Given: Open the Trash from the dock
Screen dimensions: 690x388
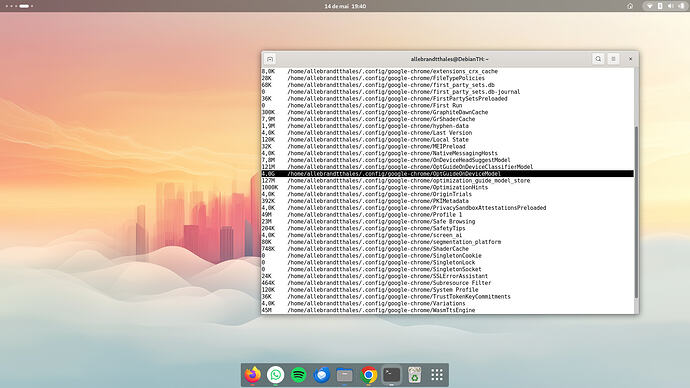Looking at the screenshot, I should click(414, 375).
